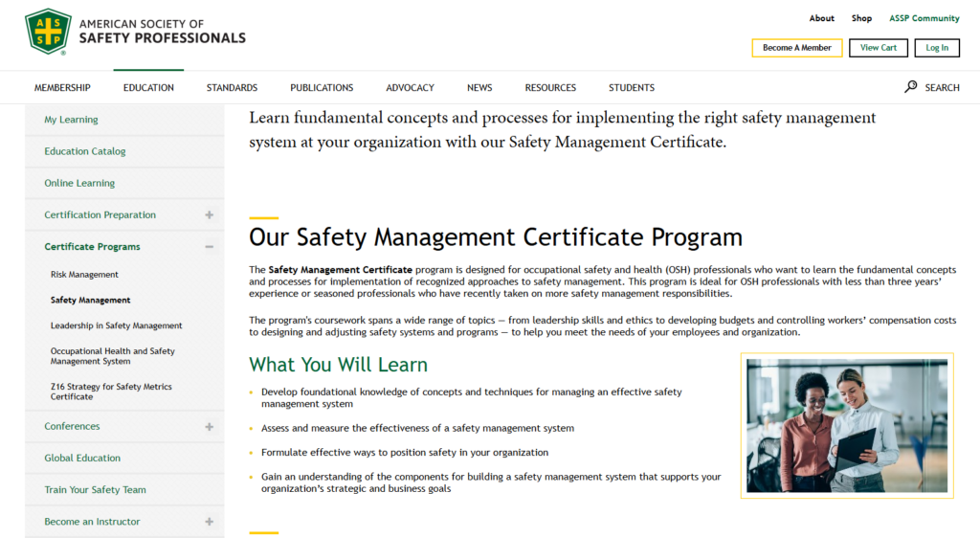Visit the ASSP Community link
The width and height of the screenshot is (980, 538).
tap(924, 18)
